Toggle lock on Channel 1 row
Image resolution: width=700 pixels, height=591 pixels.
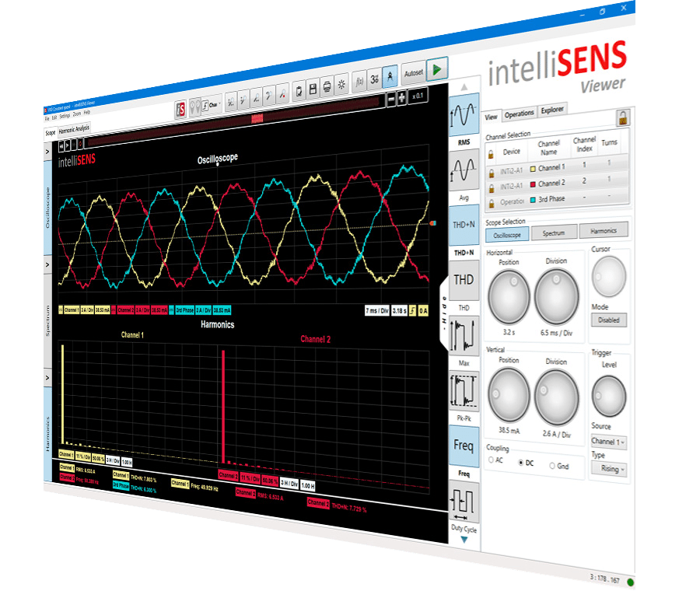point(492,173)
